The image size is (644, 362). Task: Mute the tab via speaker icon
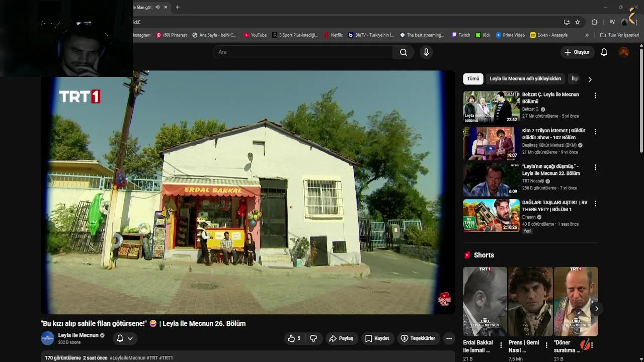coord(157,7)
